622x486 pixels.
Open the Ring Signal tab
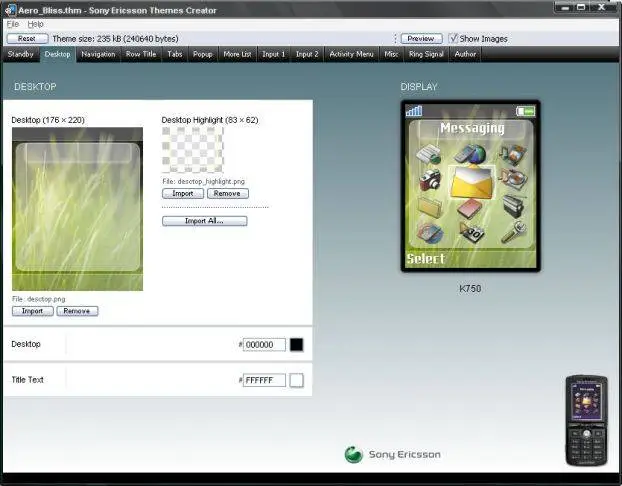[x=426, y=54]
